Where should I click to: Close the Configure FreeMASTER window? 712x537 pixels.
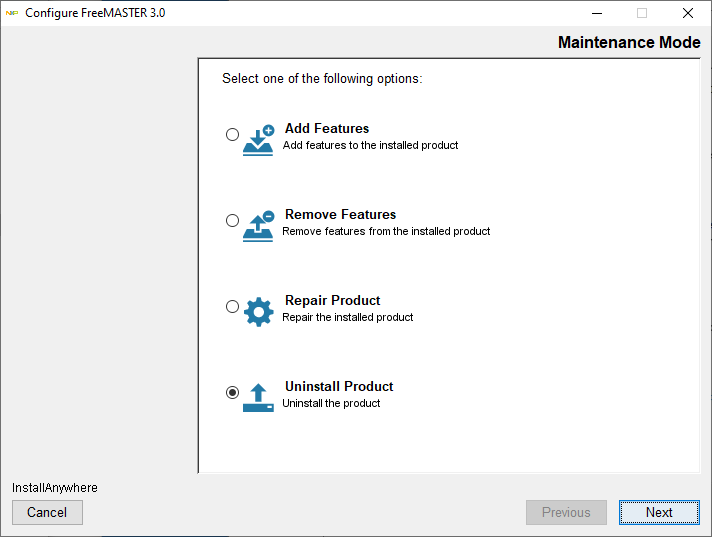pyautogui.click(x=688, y=13)
